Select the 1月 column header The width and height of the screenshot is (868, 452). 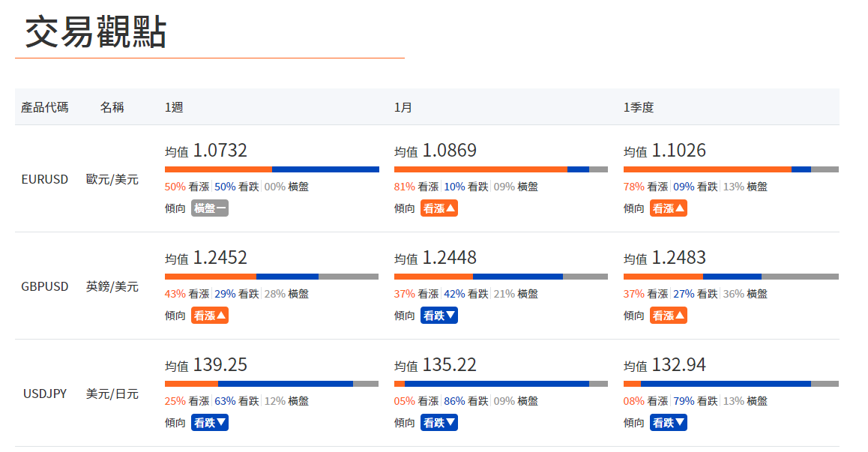pos(403,107)
